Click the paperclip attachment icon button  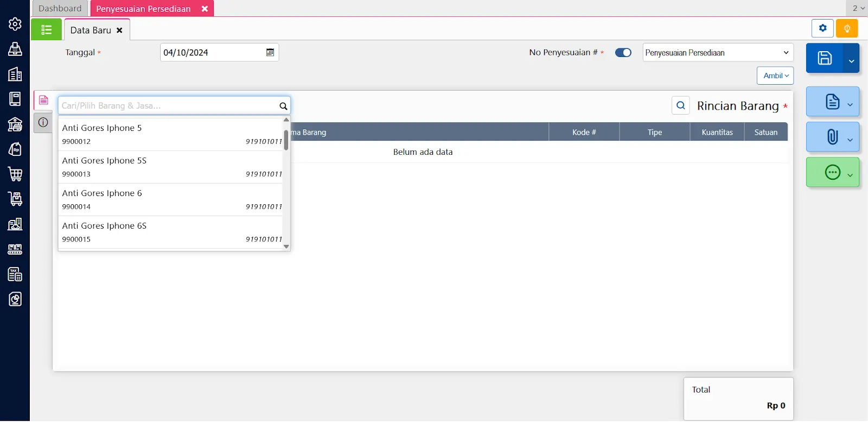(832, 137)
